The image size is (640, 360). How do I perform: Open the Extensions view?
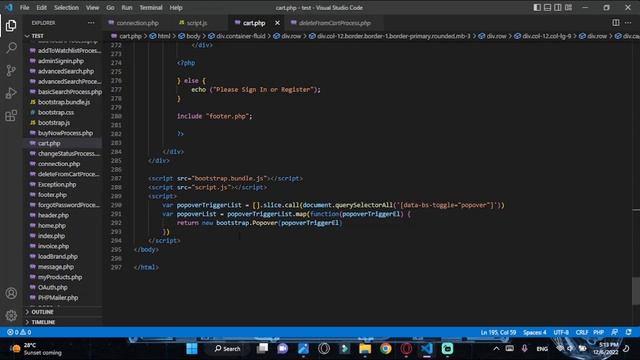11,116
